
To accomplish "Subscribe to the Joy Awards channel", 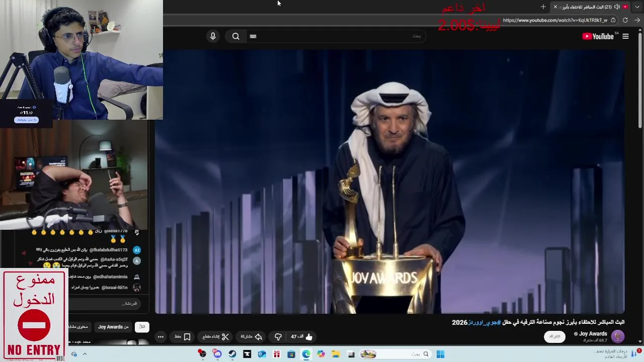I will pyautogui.click(x=554, y=336).
